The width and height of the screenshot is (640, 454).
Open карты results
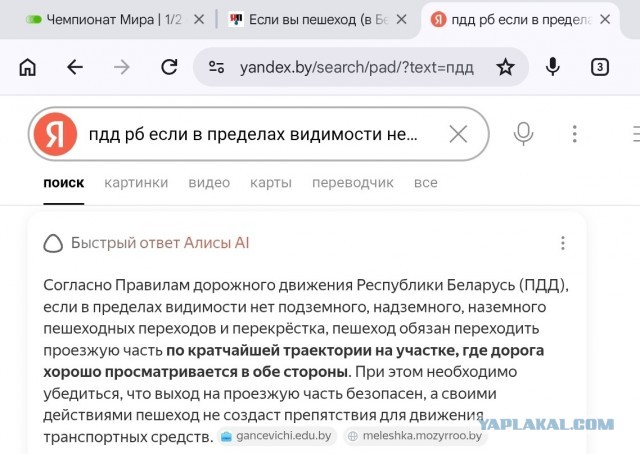coord(271,183)
